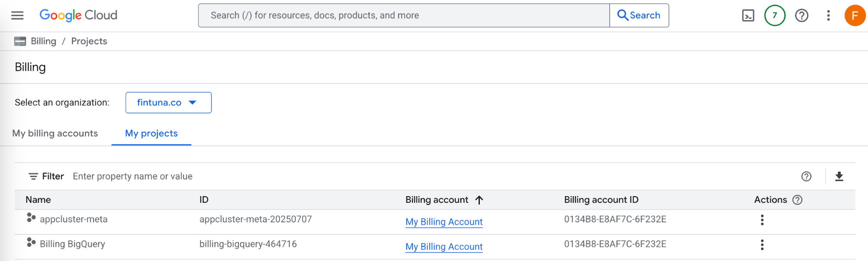Click the Search button
Screen dimensions: 868x261
[x=639, y=16]
